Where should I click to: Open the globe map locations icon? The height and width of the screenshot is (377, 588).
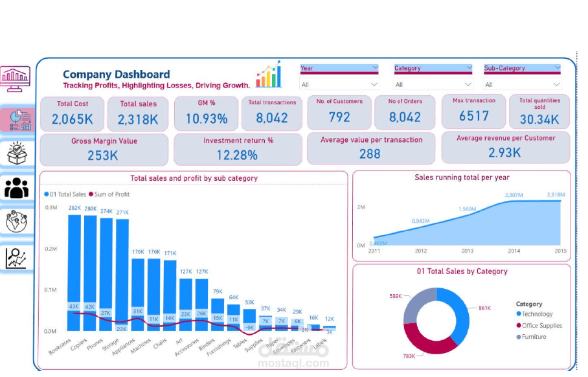click(16, 222)
